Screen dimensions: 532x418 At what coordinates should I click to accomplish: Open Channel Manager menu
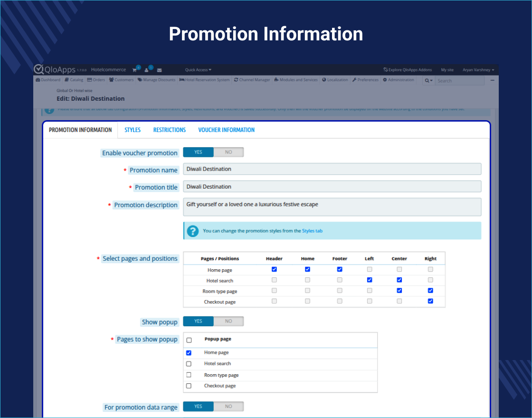pos(252,80)
